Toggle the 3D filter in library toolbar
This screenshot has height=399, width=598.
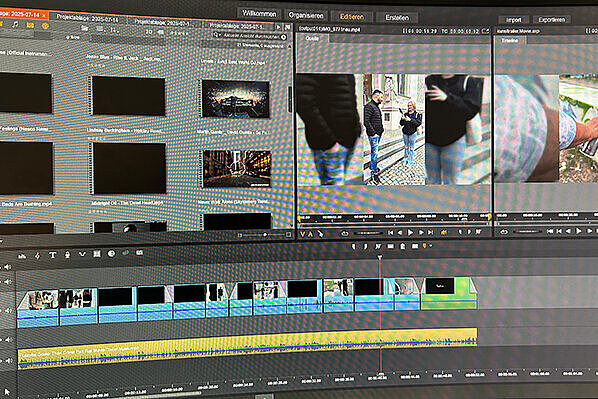pos(148,32)
